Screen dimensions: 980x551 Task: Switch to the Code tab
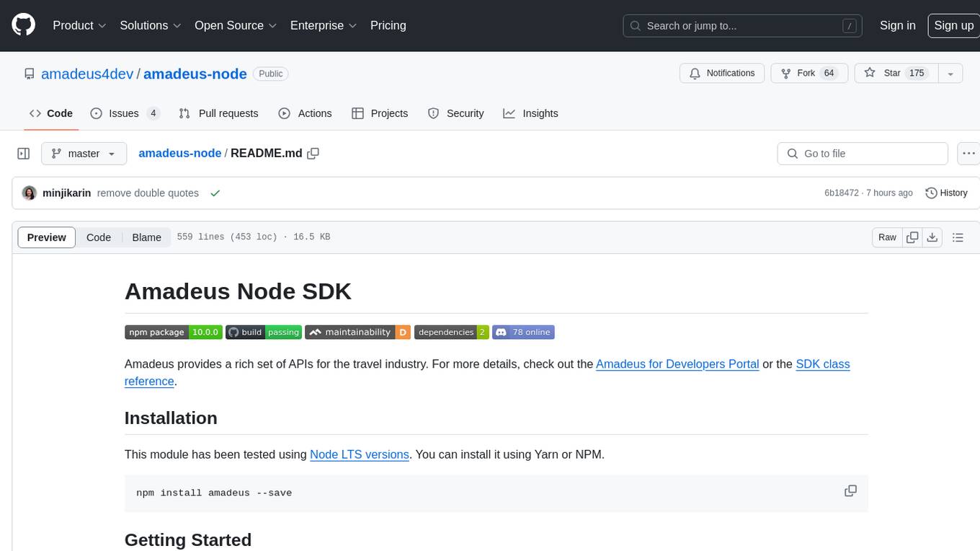point(50,113)
